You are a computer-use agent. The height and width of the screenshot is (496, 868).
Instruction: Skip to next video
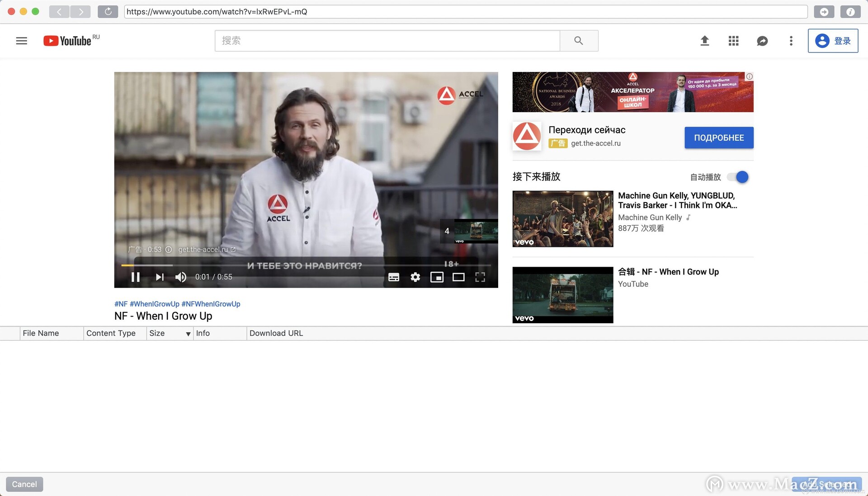pos(159,277)
